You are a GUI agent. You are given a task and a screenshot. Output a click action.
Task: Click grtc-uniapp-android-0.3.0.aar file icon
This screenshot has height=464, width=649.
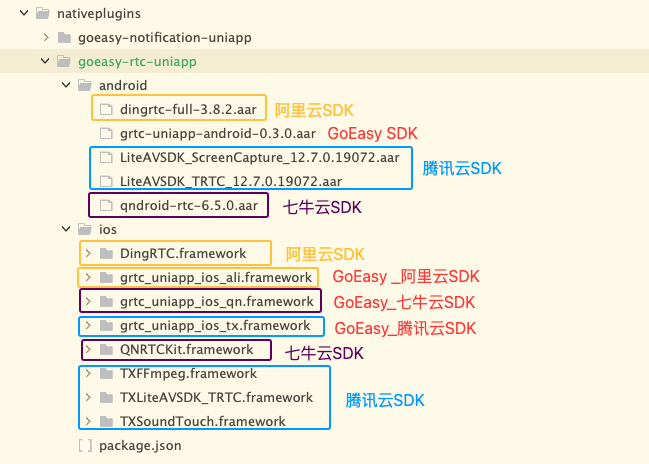click(x=106, y=133)
